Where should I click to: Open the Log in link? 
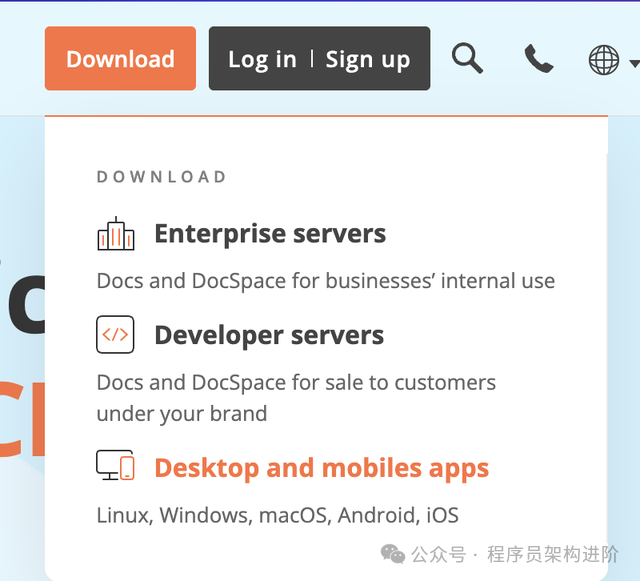click(x=262, y=60)
